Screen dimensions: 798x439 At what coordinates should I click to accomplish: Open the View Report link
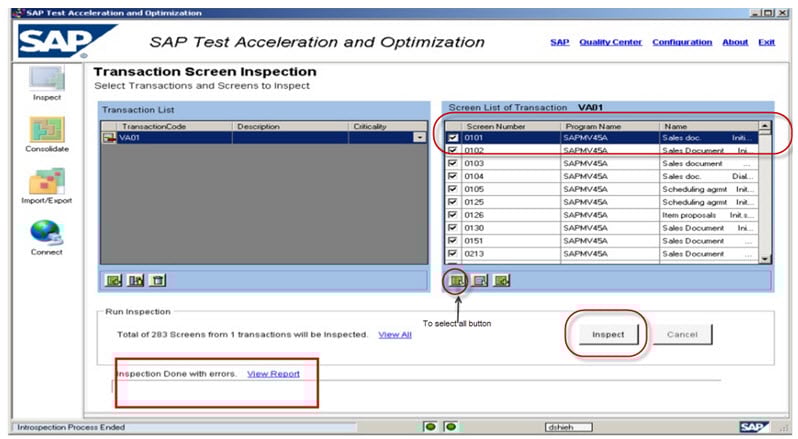coord(273,373)
